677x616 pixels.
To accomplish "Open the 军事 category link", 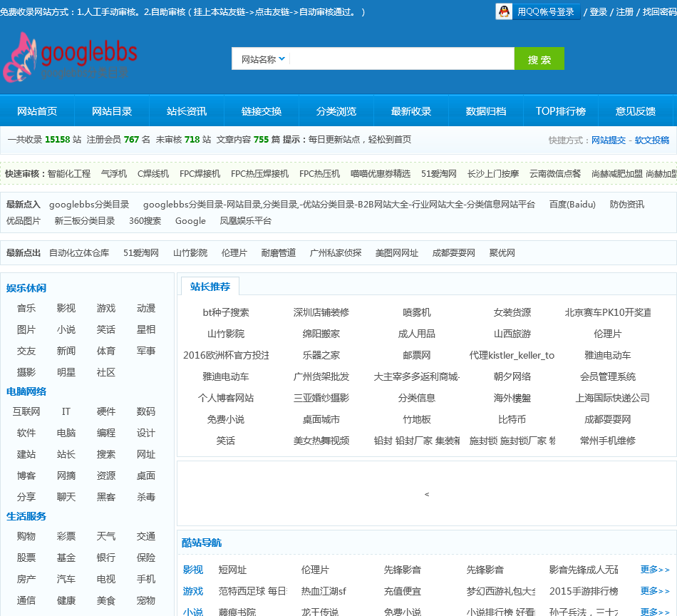I will [x=146, y=351].
